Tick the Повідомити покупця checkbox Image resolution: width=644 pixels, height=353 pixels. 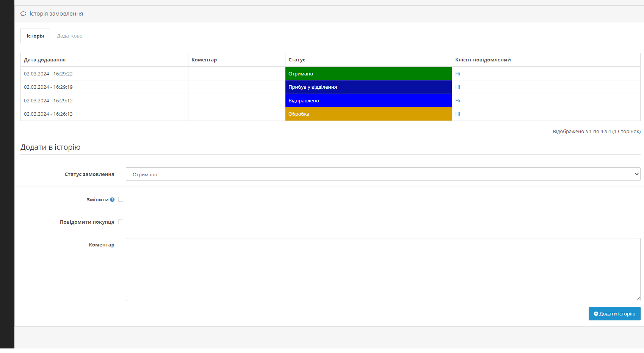pyautogui.click(x=121, y=222)
